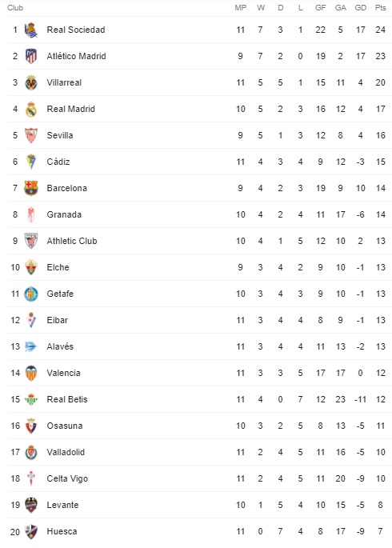Viewport: 392px width, 548px height.
Task: Select the Valencia bat crest icon
Action: (x=30, y=373)
